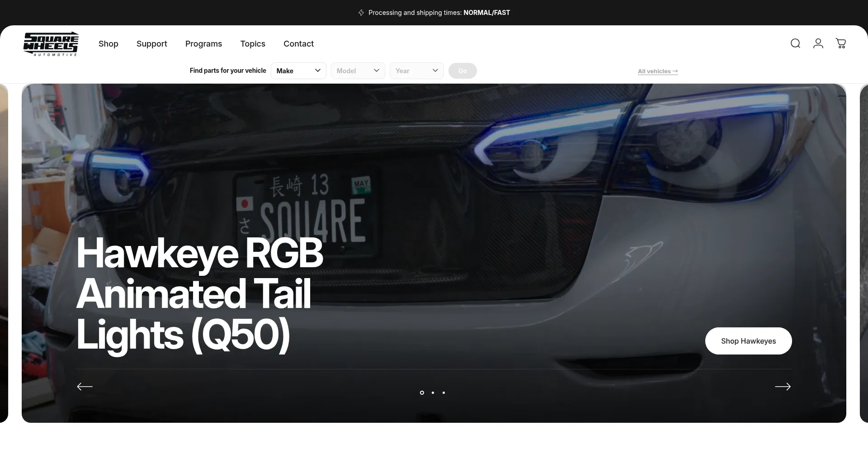868x449 pixels.
Task: Open the Shop menu
Action: pyautogui.click(x=108, y=44)
